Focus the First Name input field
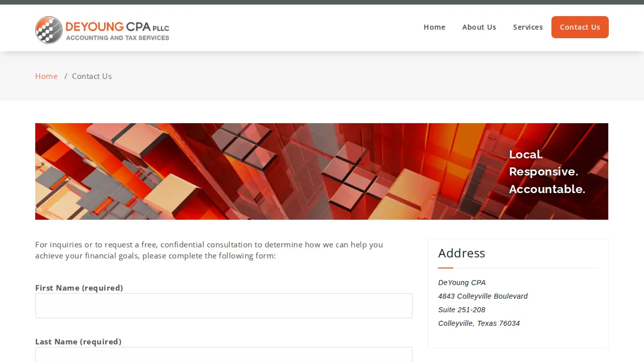Image resolution: width=644 pixels, height=362 pixels. click(224, 306)
